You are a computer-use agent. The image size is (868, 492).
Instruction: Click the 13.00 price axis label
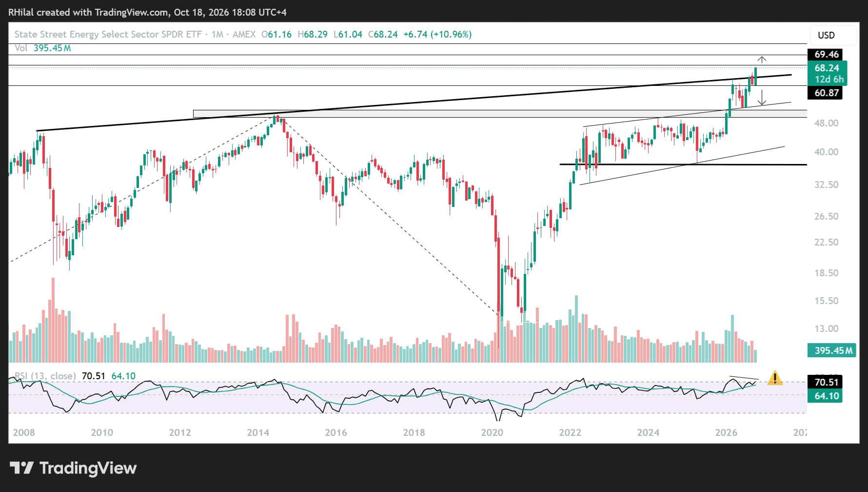(826, 328)
